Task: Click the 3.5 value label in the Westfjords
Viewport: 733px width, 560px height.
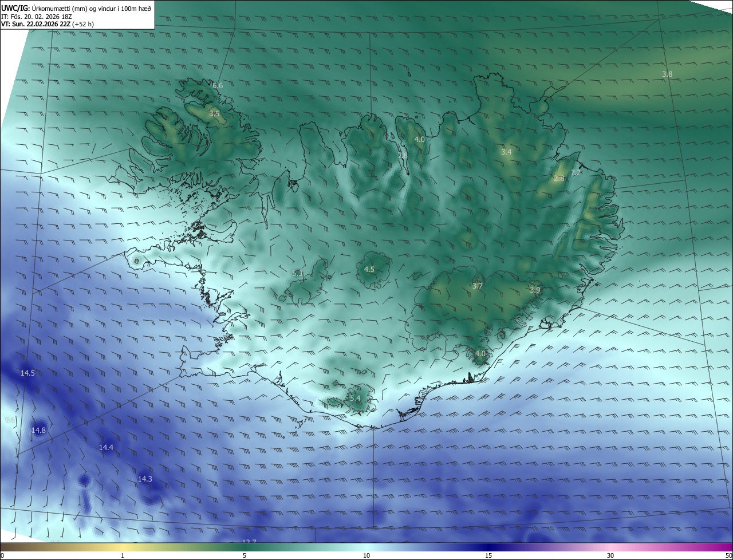Action: (x=214, y=114)
